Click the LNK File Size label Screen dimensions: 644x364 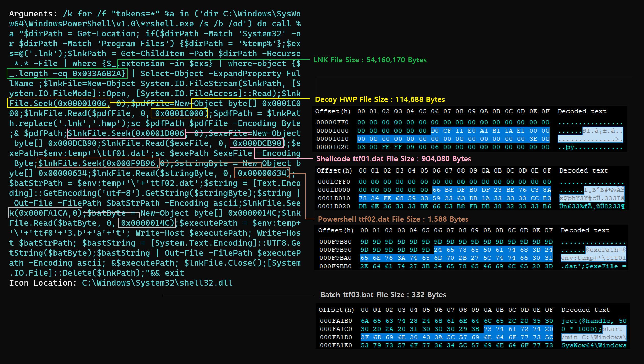370,60
